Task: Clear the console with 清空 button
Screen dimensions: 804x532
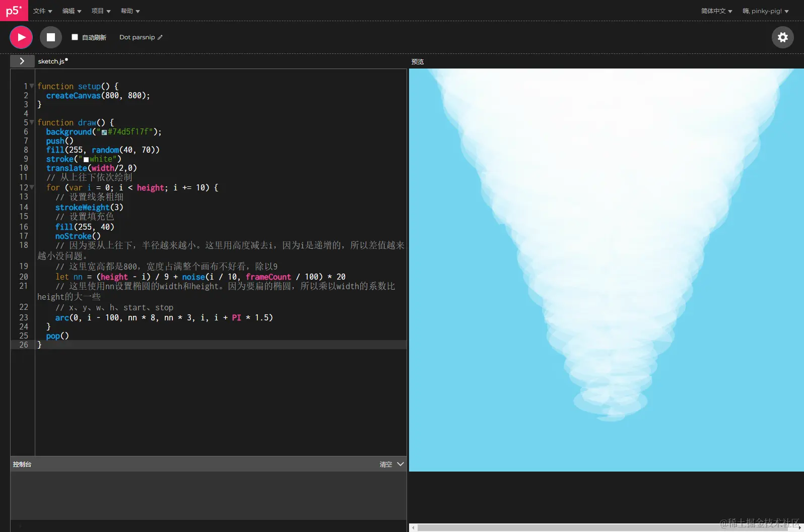Action: pyautogui.click(x=386, y=464)
